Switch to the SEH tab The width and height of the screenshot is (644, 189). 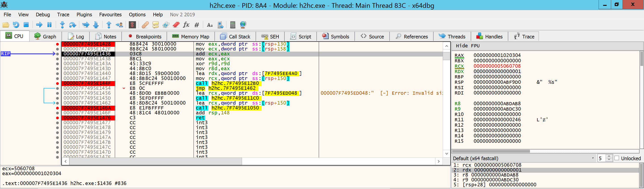point(270,36)
